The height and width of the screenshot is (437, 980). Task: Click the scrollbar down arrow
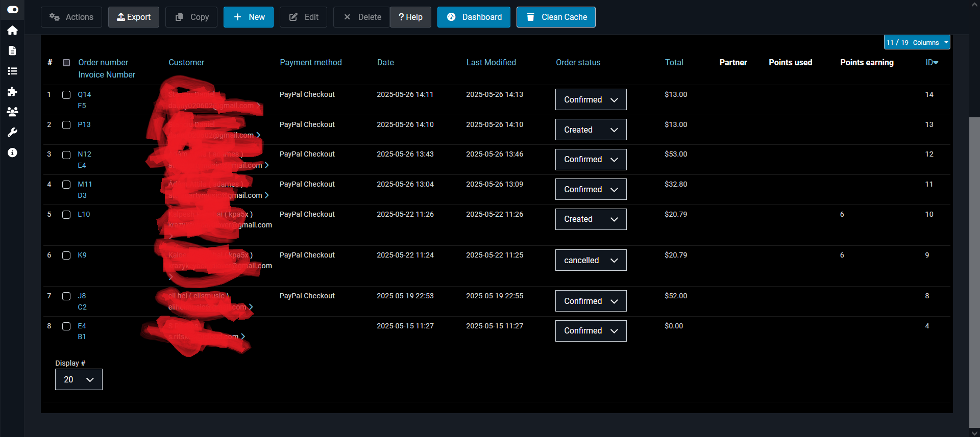pyautogui.click(x=974, y=432)
